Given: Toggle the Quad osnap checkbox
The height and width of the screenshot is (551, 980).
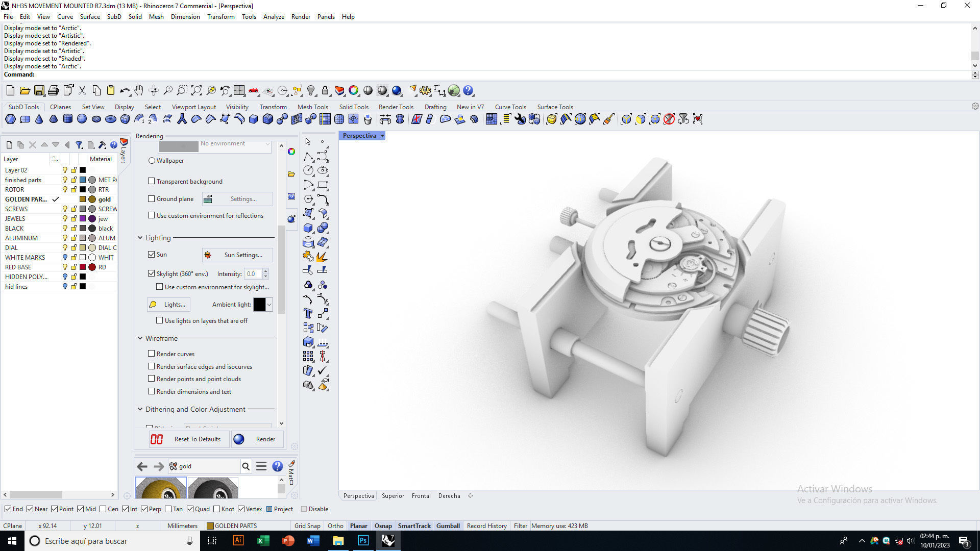Looking at the screenshot, I should (x=190, y=509).
